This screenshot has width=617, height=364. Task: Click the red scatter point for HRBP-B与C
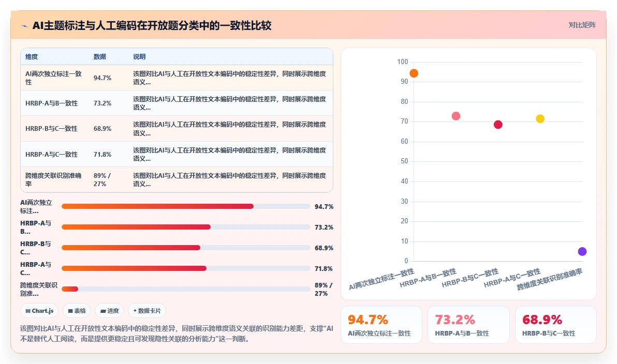[x=498, y=125]
